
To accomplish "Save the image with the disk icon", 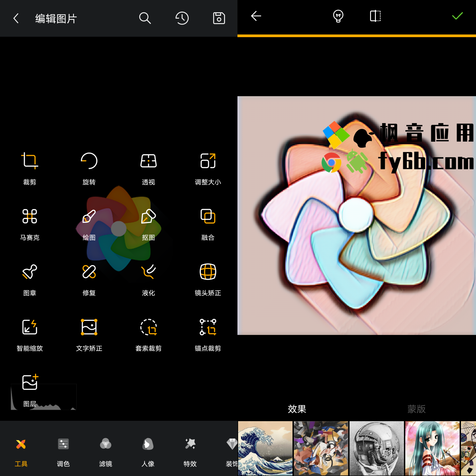I will point(219,18).
